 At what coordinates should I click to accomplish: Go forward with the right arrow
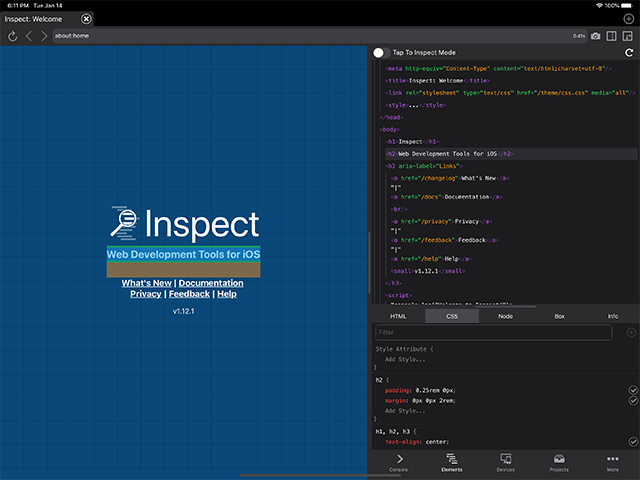(x=44, y=36)
